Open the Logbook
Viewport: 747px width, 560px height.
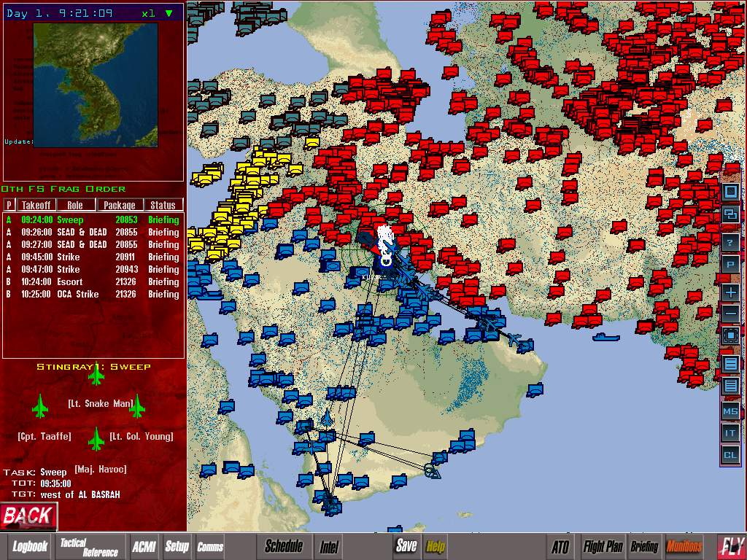coord(30,546)
